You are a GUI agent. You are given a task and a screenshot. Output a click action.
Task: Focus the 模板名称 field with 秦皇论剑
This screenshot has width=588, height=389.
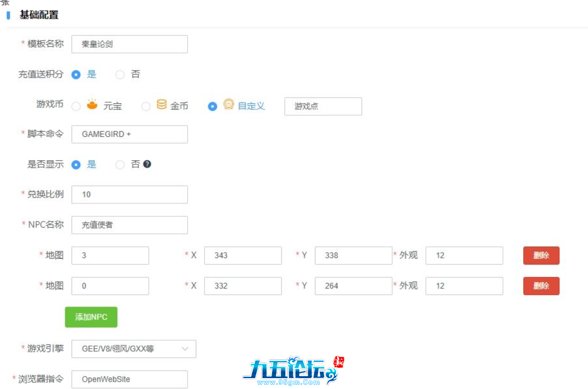[130, 44]
